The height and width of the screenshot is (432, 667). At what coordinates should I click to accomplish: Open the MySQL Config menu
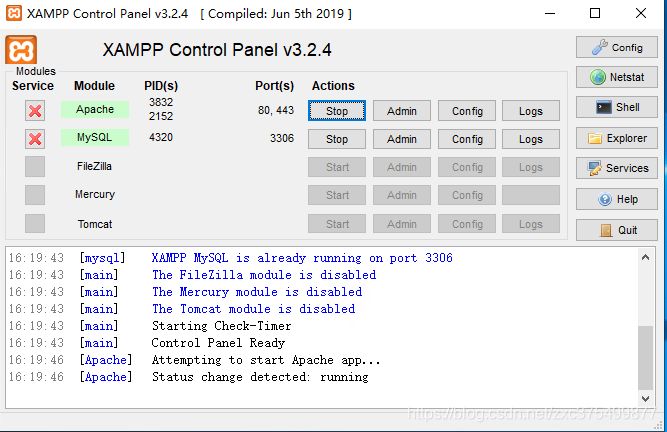pyautogui.click(x=467, y=139)
